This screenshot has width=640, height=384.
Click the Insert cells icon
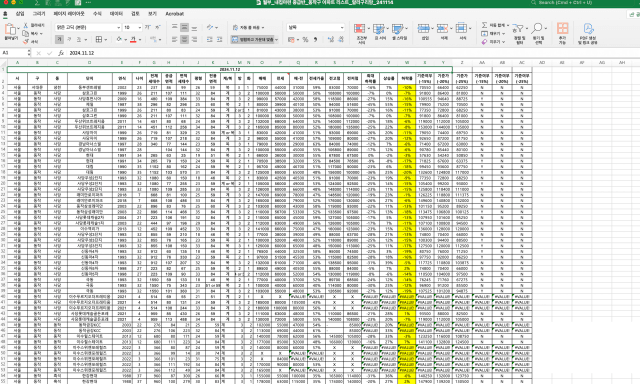pyautogui.click(x=423, y=29)
